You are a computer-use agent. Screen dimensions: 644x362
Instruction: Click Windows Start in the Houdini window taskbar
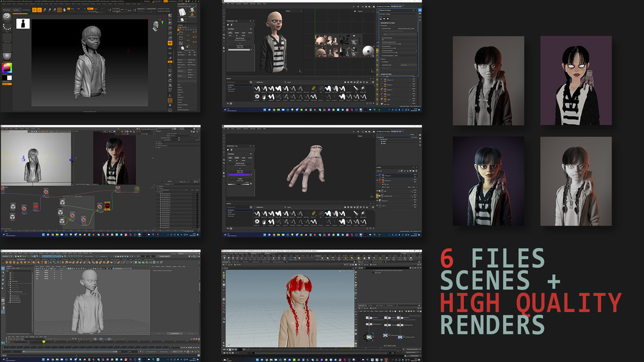258,360
